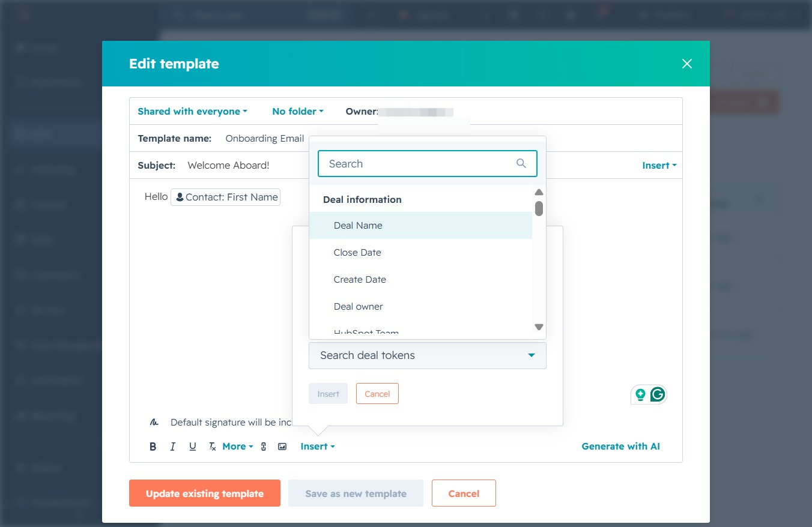
Task: Click the Template name field Onboarding Email
Action: (265, 139)
